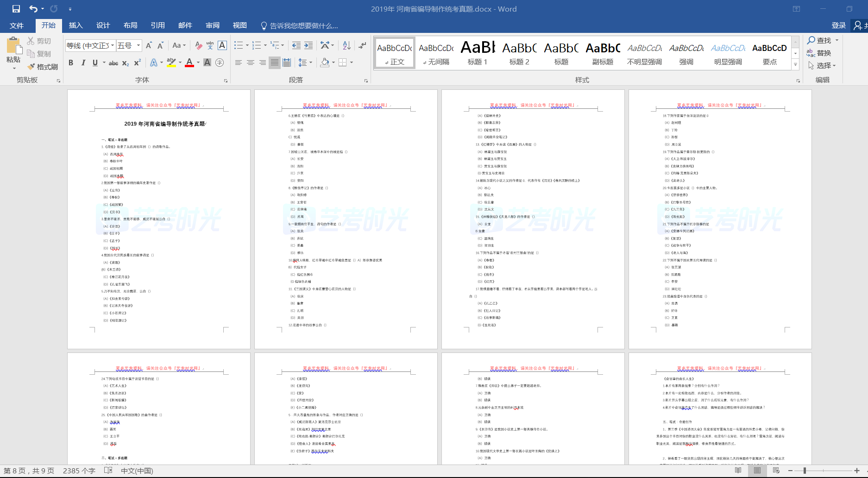Increase paragraph indent
The width and height of the screenshot is (868, 478).
point(308,45)
